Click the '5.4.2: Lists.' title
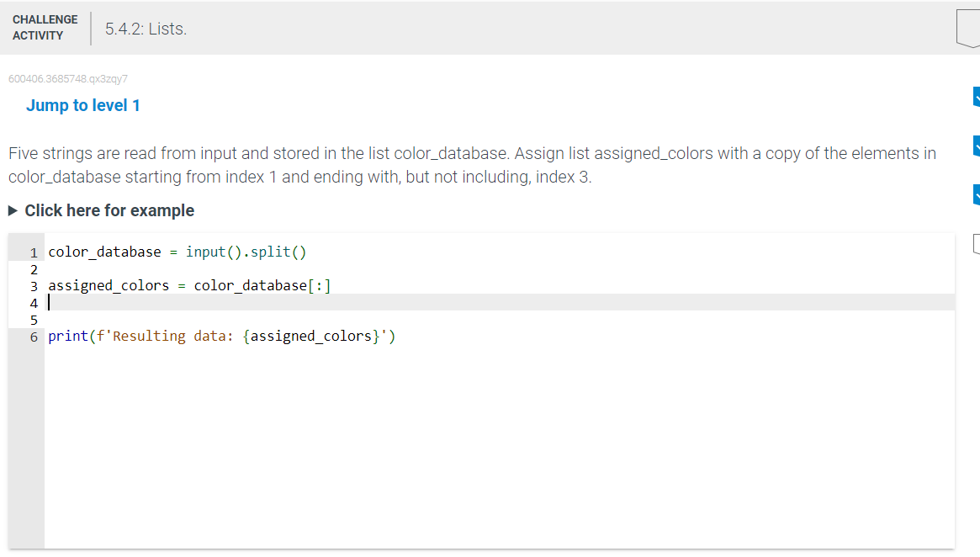980x557 pixels. click(146, 28)
